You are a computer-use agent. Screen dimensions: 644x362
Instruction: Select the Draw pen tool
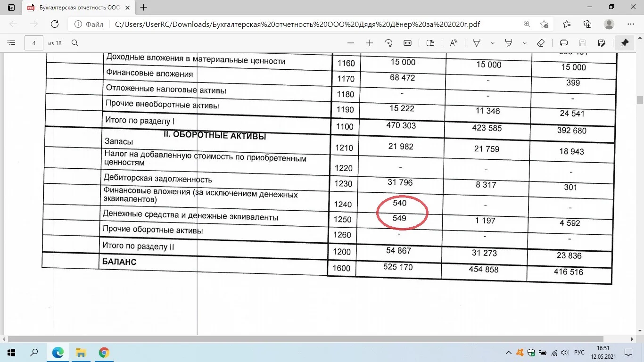tap(477, 43)
